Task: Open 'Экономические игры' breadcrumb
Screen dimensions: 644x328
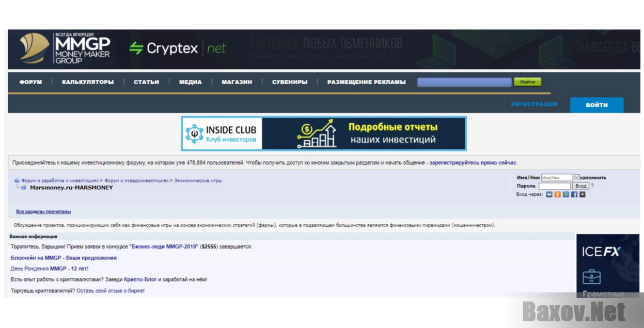Action: click(198, 181)
